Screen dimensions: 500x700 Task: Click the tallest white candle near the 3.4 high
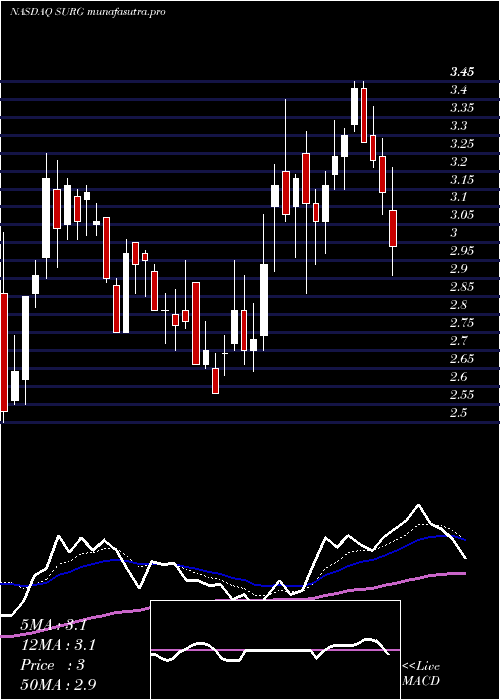coord(354,106)
